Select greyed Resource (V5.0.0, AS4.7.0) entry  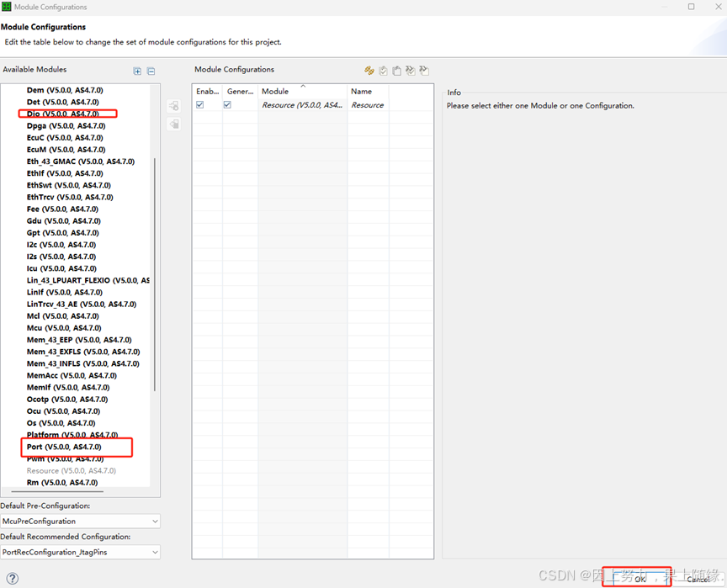[72, 471]
